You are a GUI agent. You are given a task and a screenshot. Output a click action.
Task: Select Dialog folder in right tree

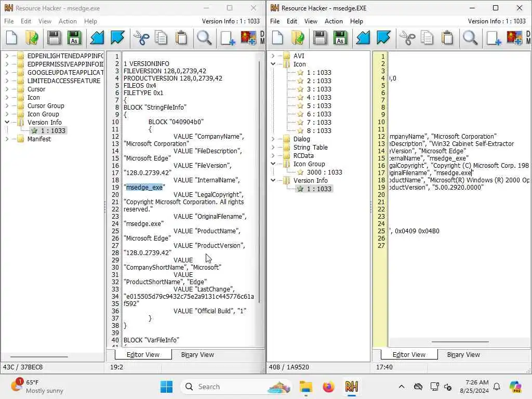pyautogui.click(x=302, y=139)
